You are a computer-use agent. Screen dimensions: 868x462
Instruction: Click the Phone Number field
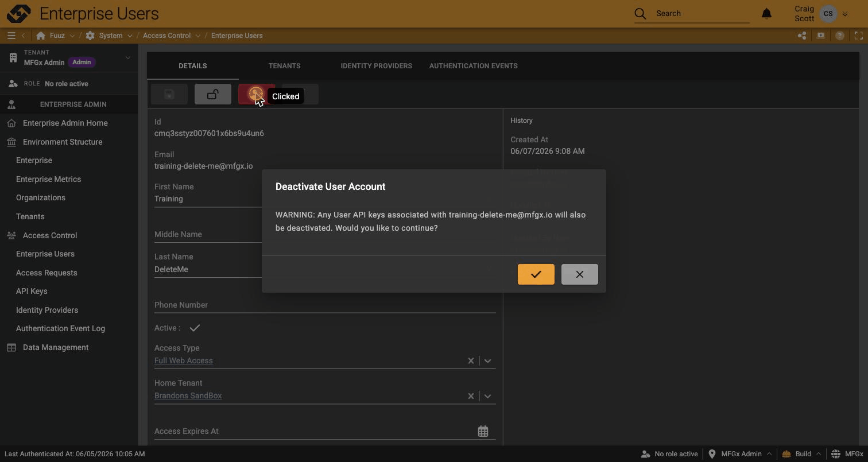[324, 305]
